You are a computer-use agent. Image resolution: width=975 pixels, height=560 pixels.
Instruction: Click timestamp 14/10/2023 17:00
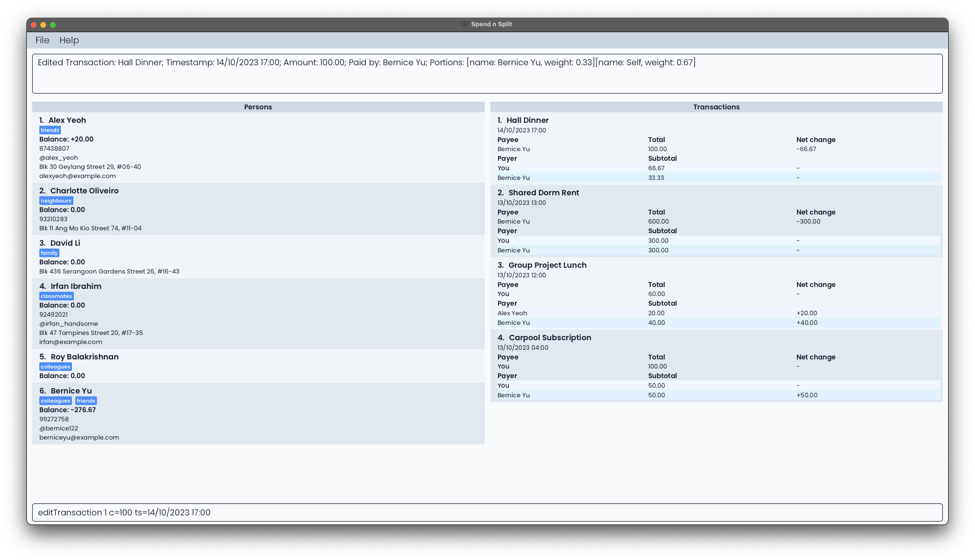tap(522, 131)
